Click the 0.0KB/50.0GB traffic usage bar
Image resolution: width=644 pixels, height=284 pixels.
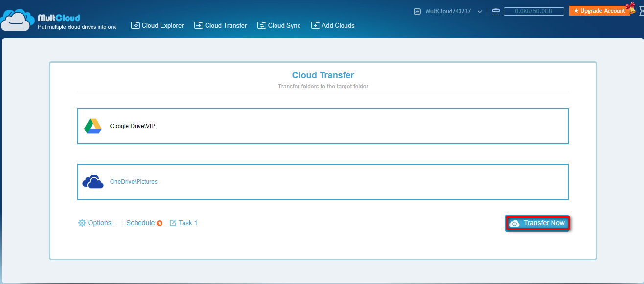(x=533, y=11)
